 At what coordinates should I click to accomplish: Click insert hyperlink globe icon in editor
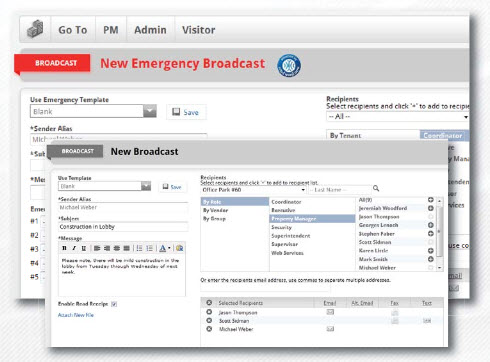pyautogui.click(x=179, y=248)
